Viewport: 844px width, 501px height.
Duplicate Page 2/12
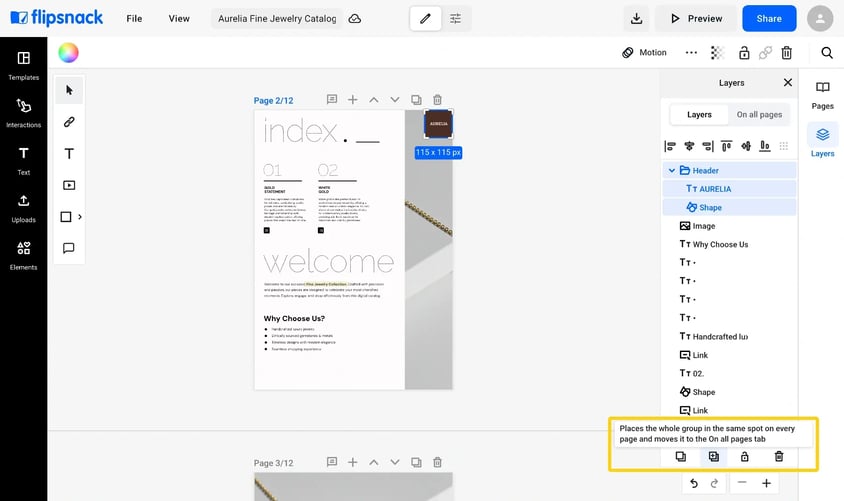tap(416, 100)
